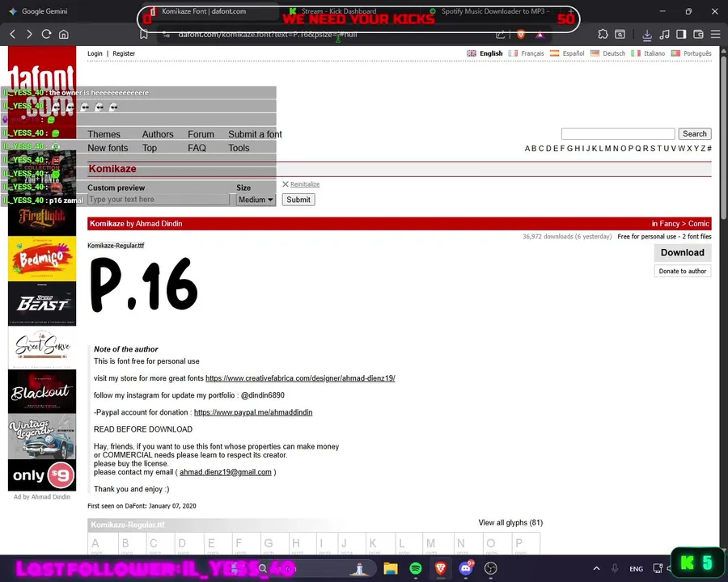
Task: Click the share icon in the address bar
Action: tap(501, 34)
